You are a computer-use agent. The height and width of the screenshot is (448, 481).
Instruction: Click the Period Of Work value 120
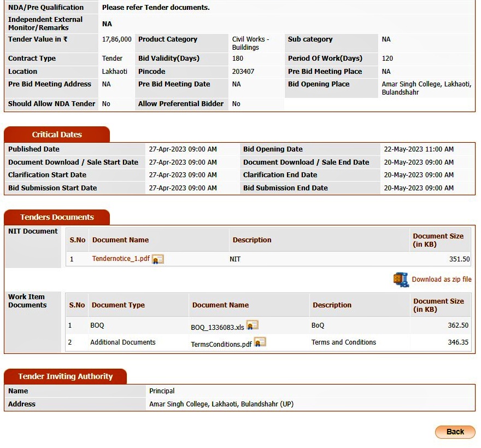point(387,59)
